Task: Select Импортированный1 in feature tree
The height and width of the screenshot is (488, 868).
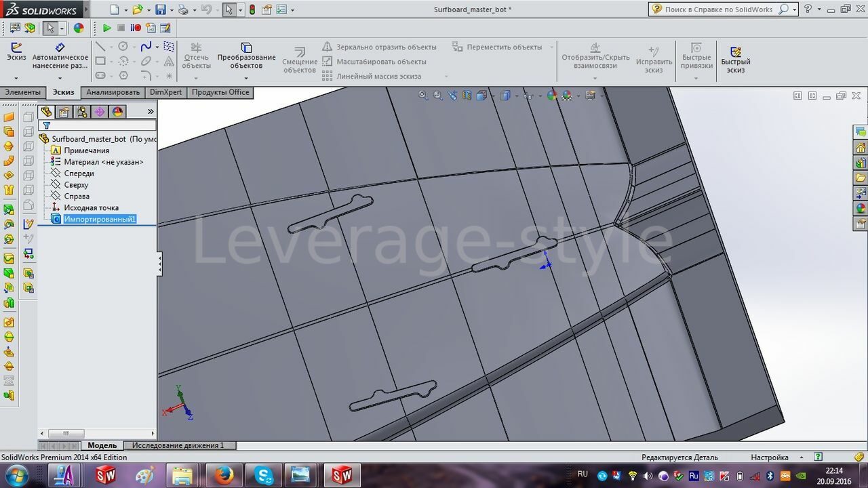Action: point(99,219)
